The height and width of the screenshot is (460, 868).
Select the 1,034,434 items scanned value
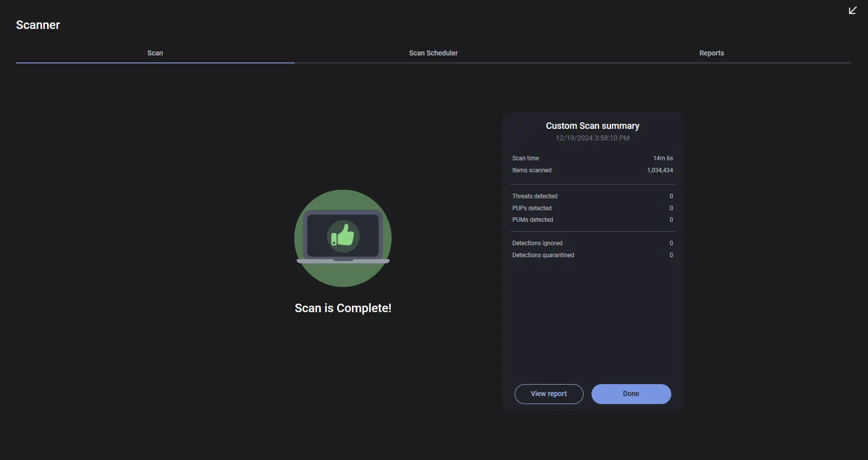(660, 170)
